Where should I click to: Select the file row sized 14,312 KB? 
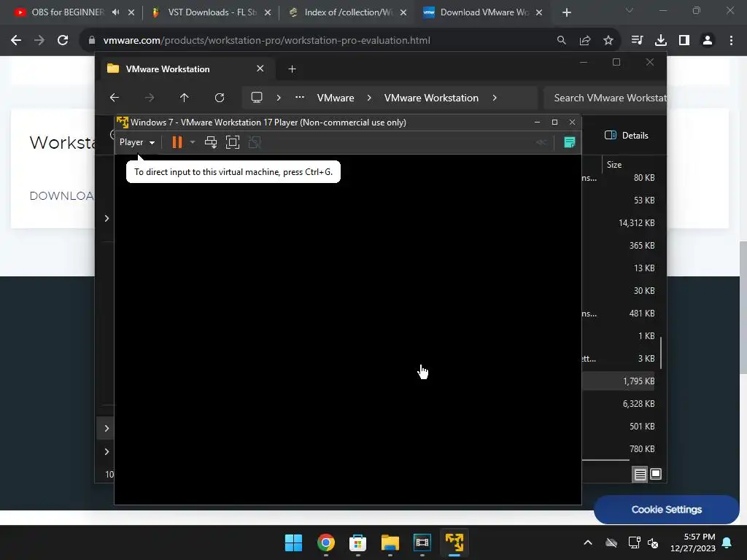click(x=619, y=223)
